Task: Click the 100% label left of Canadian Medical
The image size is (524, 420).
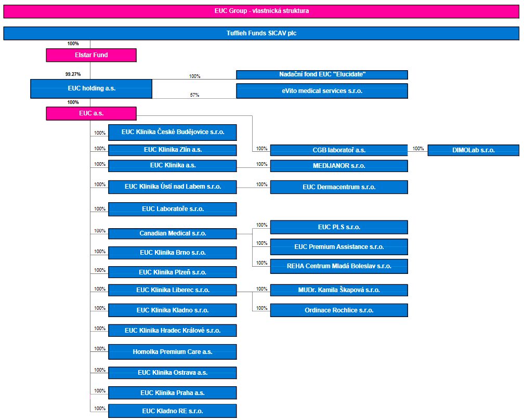Action: pos(100,231)
